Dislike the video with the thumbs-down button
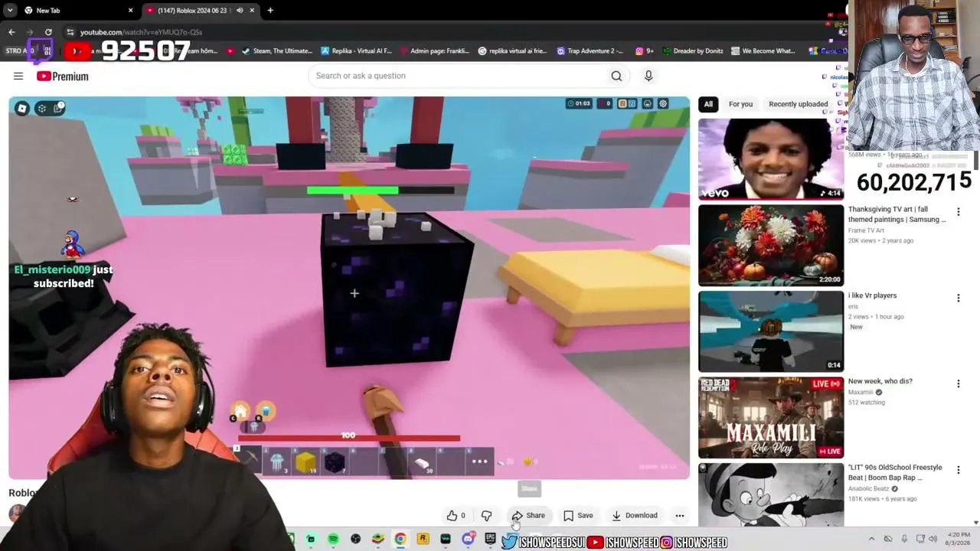Screen dimensions: 980x551 click(486, 516)
